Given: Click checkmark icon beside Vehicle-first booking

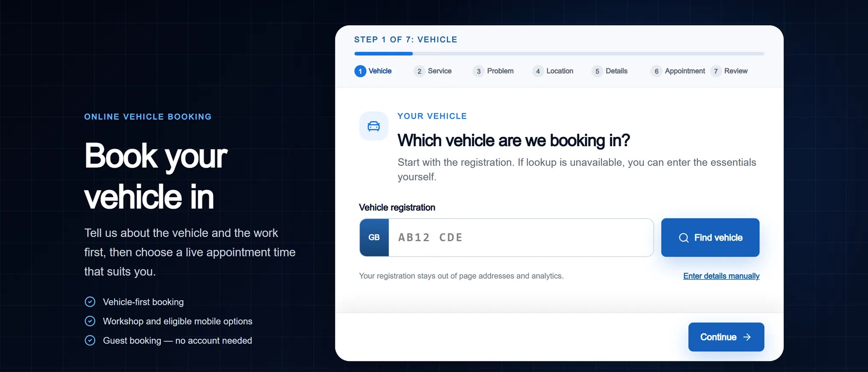Looking at the screenshot, I should (90, 302).
